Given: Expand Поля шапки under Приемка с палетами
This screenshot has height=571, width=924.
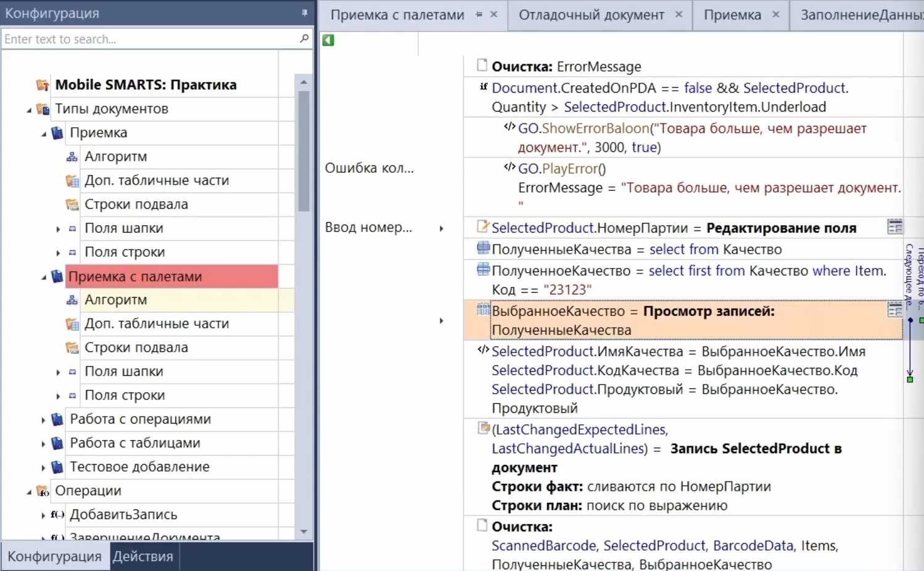Looking at the screenshot, I should pos(59,372).
